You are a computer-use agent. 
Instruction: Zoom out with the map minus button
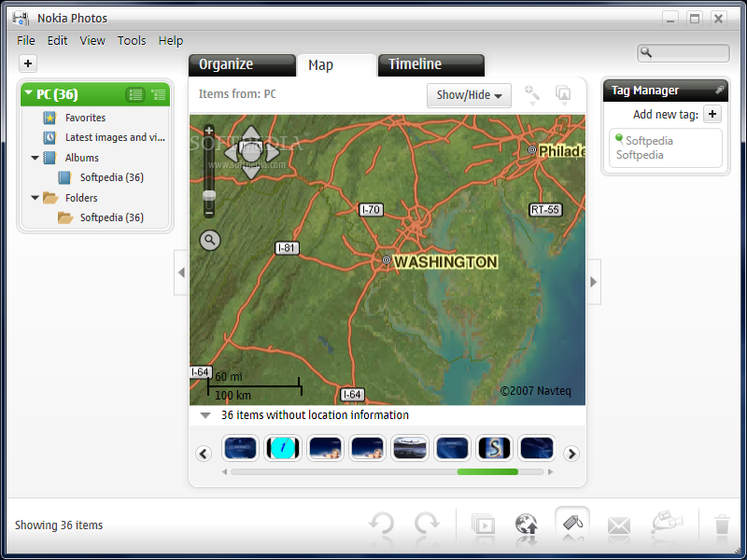pyautogui.click(x=209, y=214)
